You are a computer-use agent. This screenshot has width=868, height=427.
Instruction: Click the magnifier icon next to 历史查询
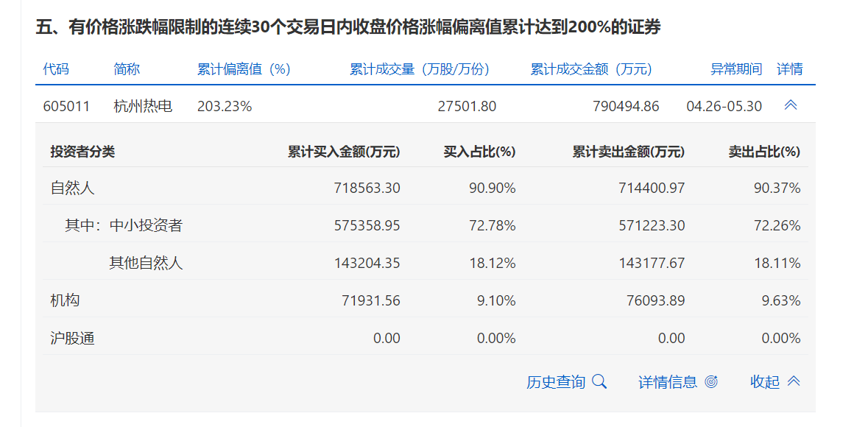(599, 381)
